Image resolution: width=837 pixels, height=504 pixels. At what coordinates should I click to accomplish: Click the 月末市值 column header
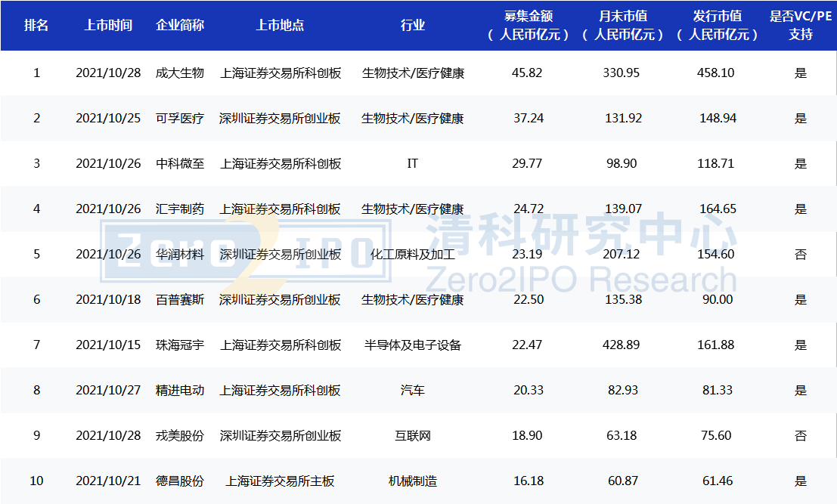pos(623,25)
